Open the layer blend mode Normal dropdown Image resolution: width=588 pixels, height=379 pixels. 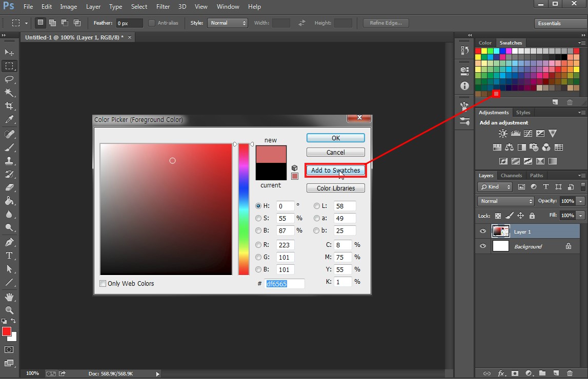coord(506,201)
